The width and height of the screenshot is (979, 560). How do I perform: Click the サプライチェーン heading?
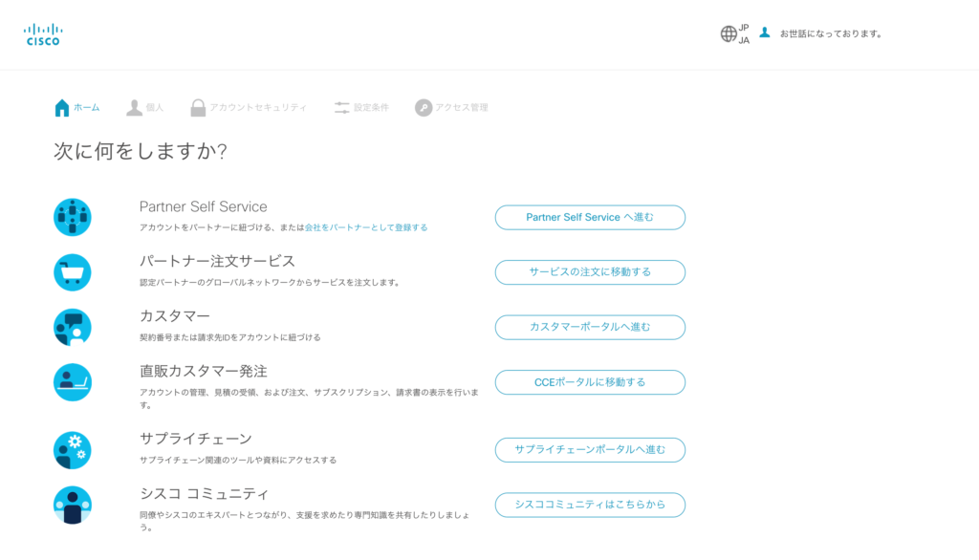(195, 439)
